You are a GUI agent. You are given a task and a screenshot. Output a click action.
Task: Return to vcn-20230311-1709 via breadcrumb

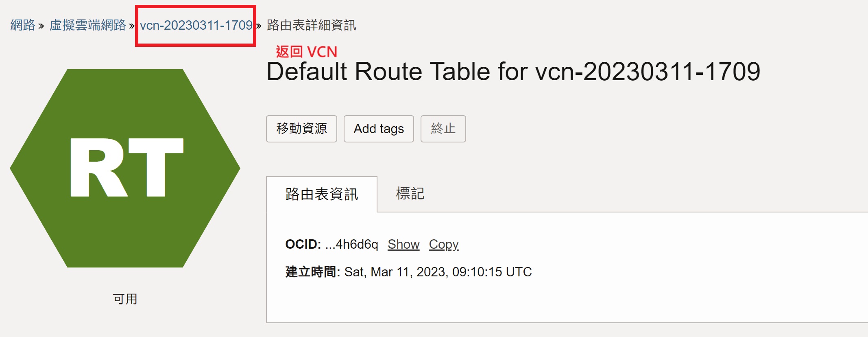pos(196,25)
